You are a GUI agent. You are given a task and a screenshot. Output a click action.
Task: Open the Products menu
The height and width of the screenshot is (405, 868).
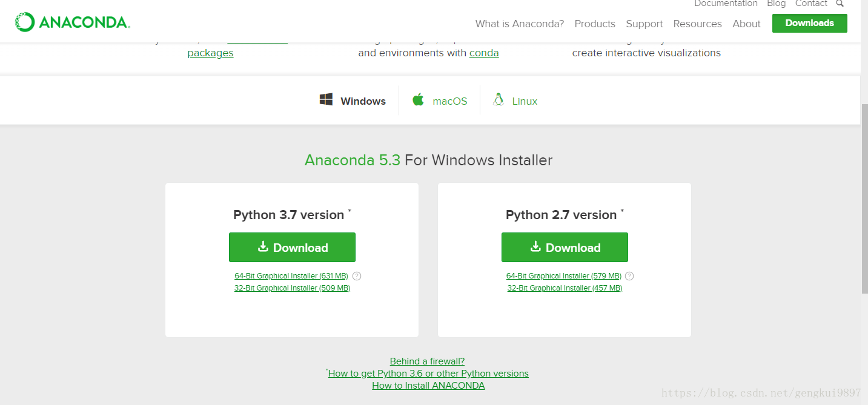[594, 24]
